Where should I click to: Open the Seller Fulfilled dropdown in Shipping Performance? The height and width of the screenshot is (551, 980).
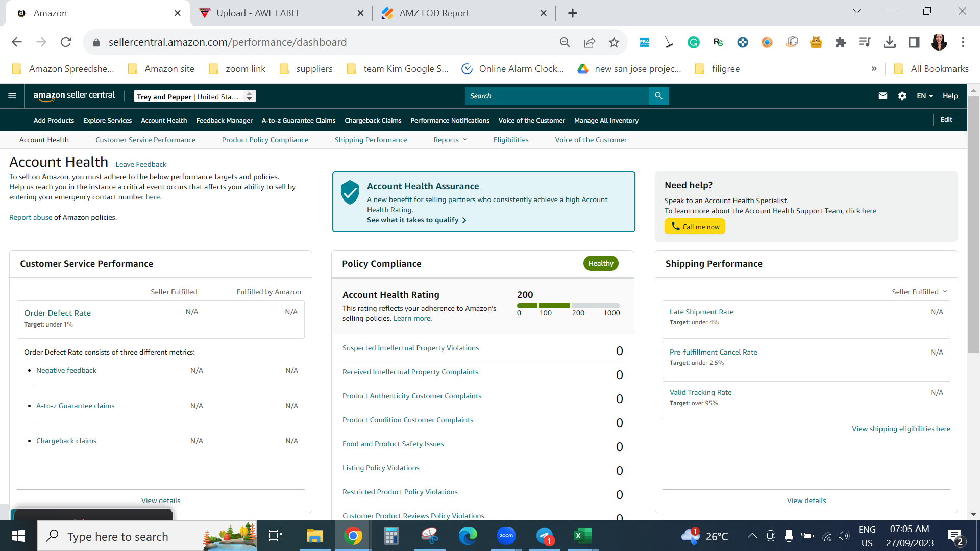(919, 292)
